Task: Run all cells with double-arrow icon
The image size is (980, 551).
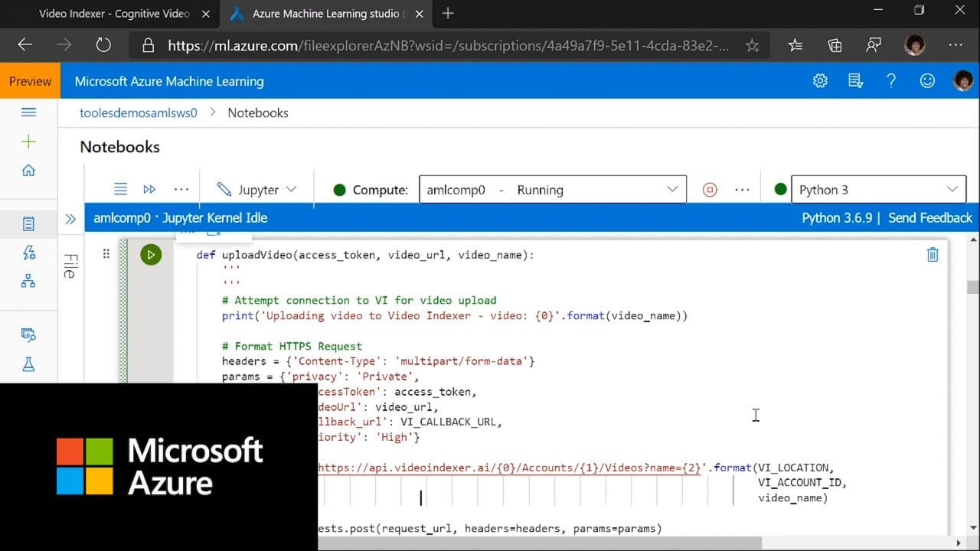Action: tap(149, 189)
